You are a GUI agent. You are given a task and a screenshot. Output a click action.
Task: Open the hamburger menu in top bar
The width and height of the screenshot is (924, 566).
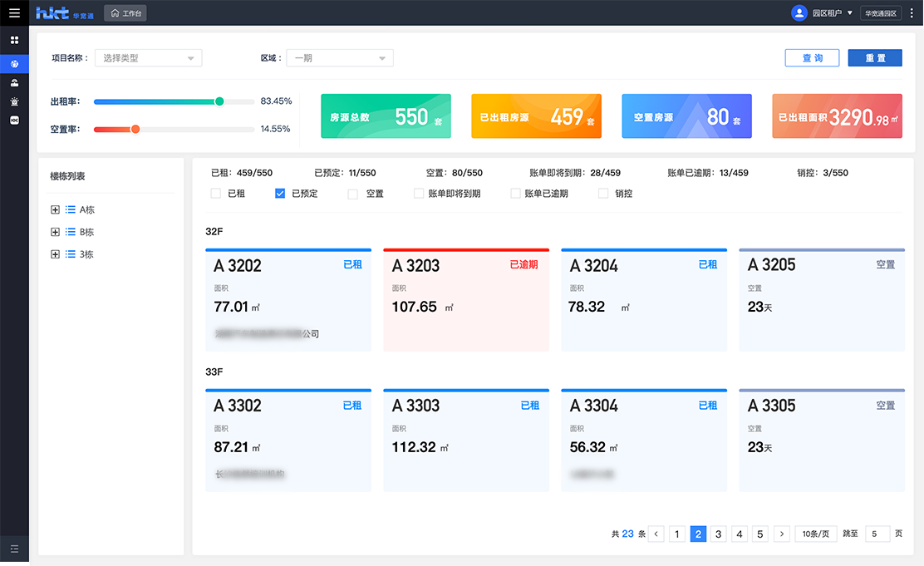click(x=14, y=13)
